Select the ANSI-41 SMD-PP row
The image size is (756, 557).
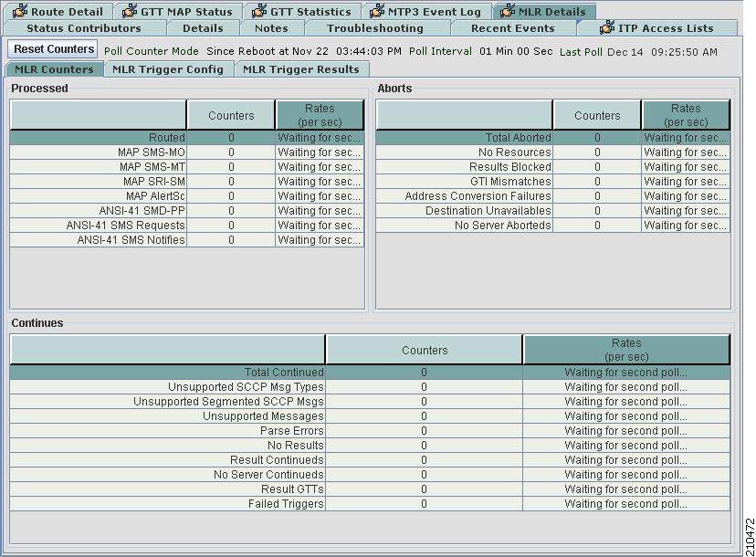point(186,211)
